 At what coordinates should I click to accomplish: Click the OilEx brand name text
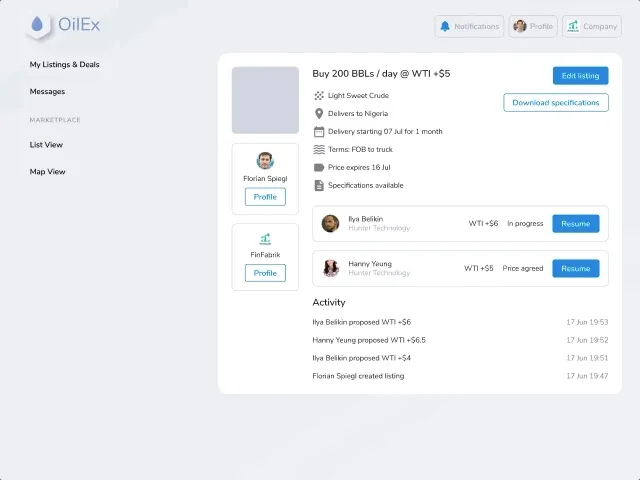click(79, 24)
